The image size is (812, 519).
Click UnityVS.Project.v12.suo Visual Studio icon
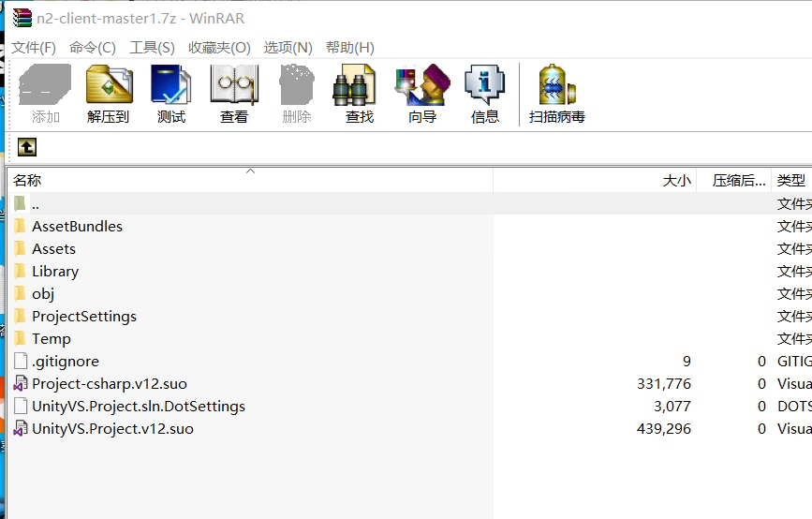[21, 428]
